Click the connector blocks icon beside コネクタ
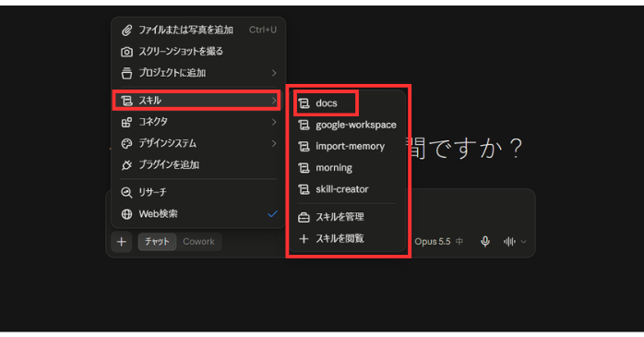The height and width of the screenshot is (337, 644). (x=126, y=122)
